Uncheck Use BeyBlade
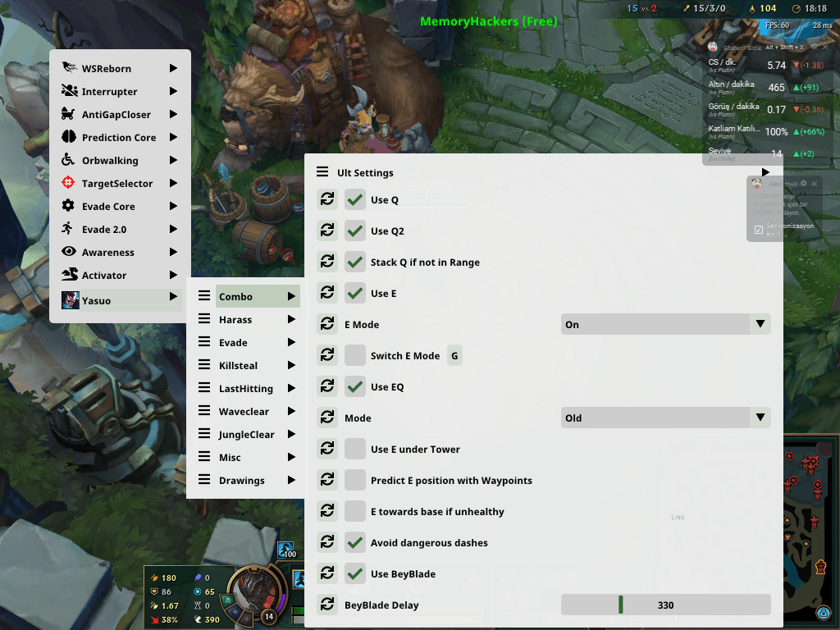 tap(354, 573)
